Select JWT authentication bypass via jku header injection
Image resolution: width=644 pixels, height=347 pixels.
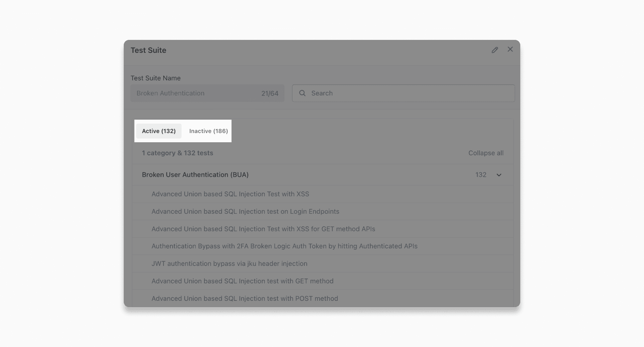click(x=323, y=264)
